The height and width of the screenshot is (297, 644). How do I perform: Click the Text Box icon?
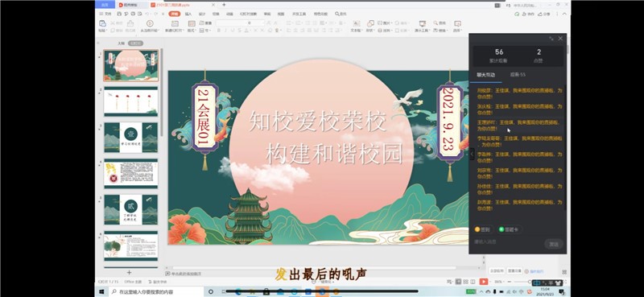click(x=356, y=23)
